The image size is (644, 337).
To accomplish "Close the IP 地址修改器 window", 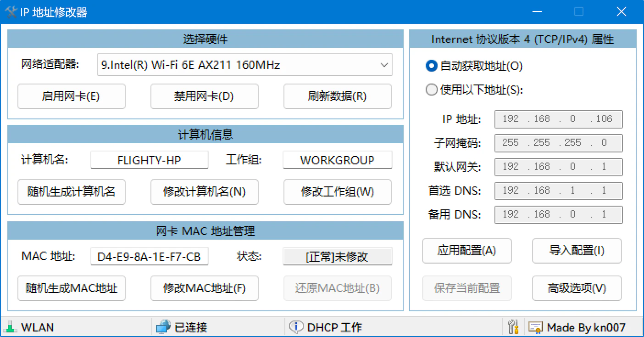I will coord(622,12).
